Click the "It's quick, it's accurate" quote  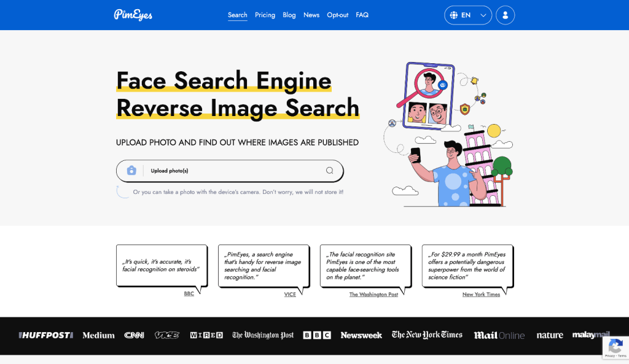coord(162,265)
